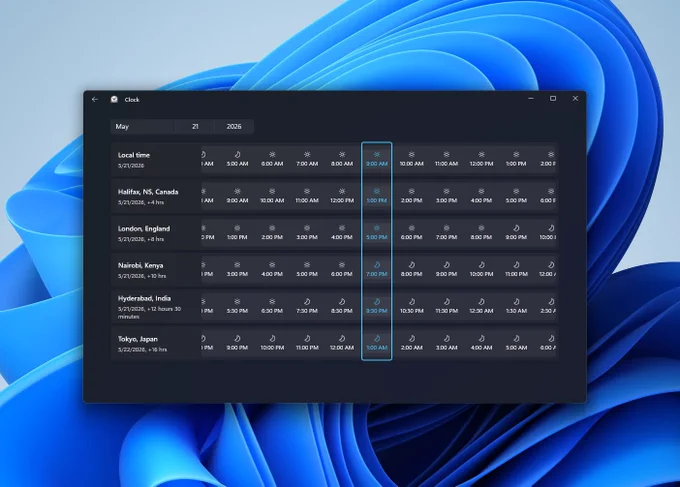The width and height of the screenshot is (680, 487).
Task: Click the highlighted 9:00 AM local time slot
Action: 376,159
